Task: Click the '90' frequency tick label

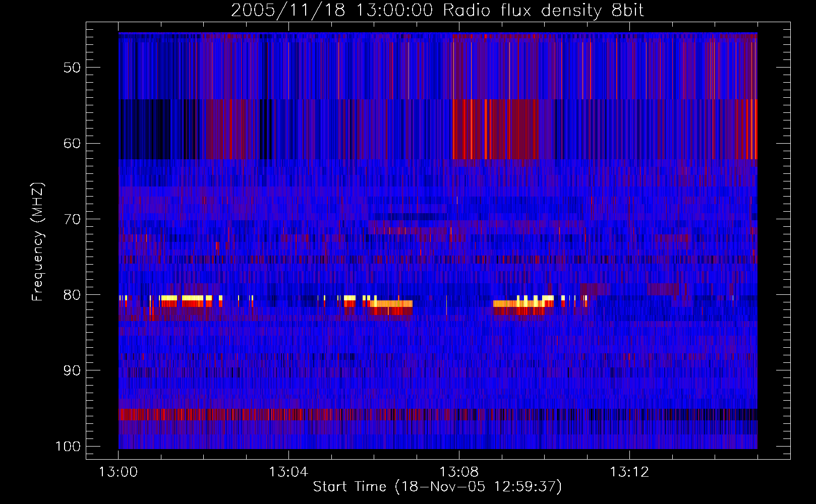Action: 72,370
